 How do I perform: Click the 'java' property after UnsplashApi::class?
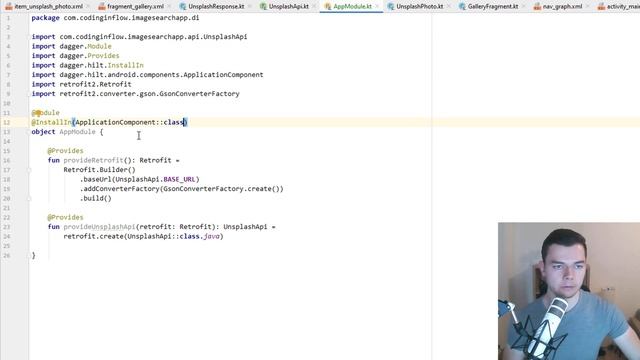[x=212, y=236]
